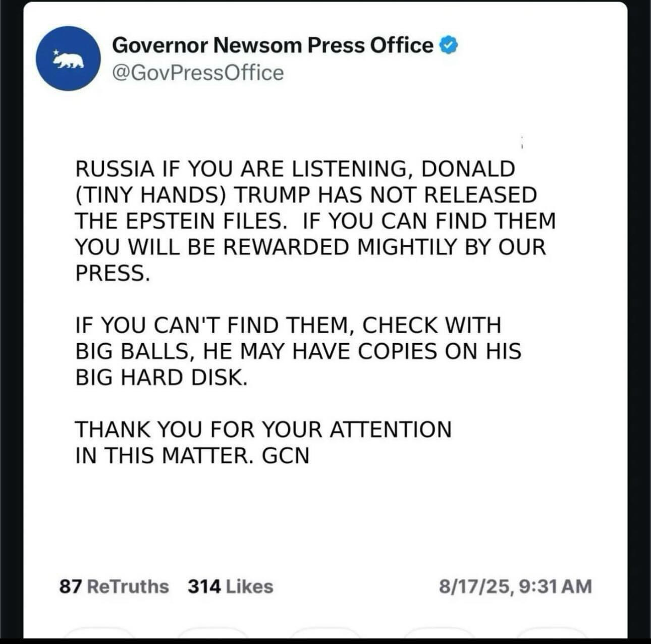Click the blue verified checkmark badge
651x644 pixels.
[x=449, y=46]
